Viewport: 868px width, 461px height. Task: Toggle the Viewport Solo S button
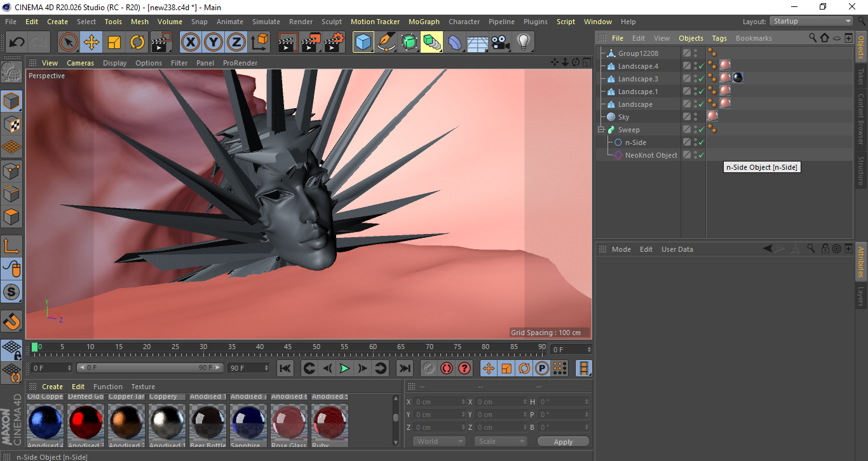coord(12,292)
